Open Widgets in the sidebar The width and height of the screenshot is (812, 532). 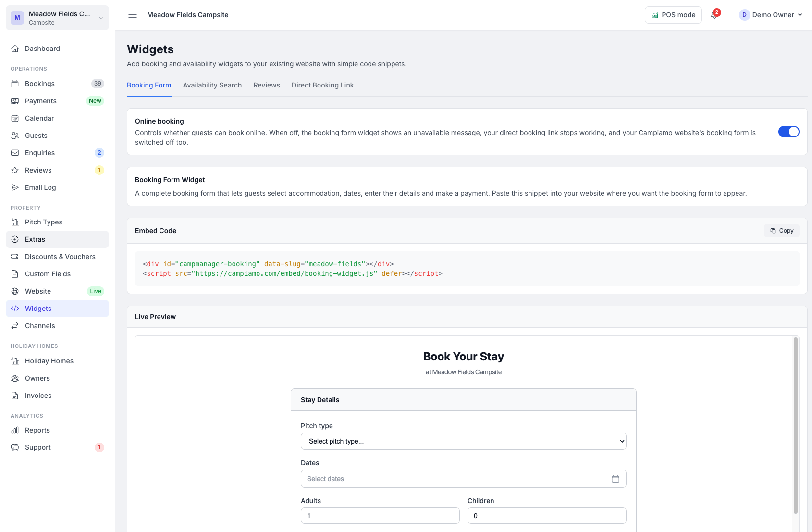click(x=58, y=309)
